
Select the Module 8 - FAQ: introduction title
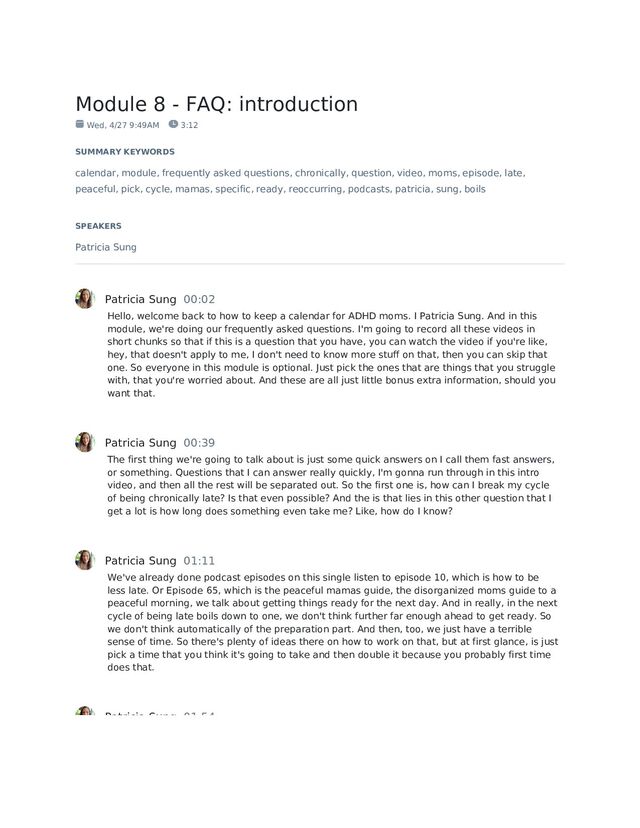217,104
